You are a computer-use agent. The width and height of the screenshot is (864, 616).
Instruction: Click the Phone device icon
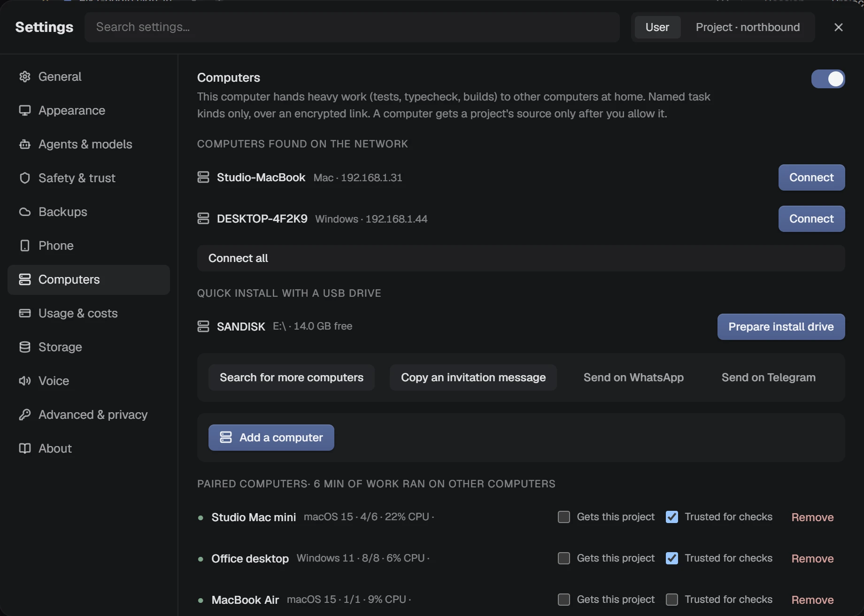[25, 246]
